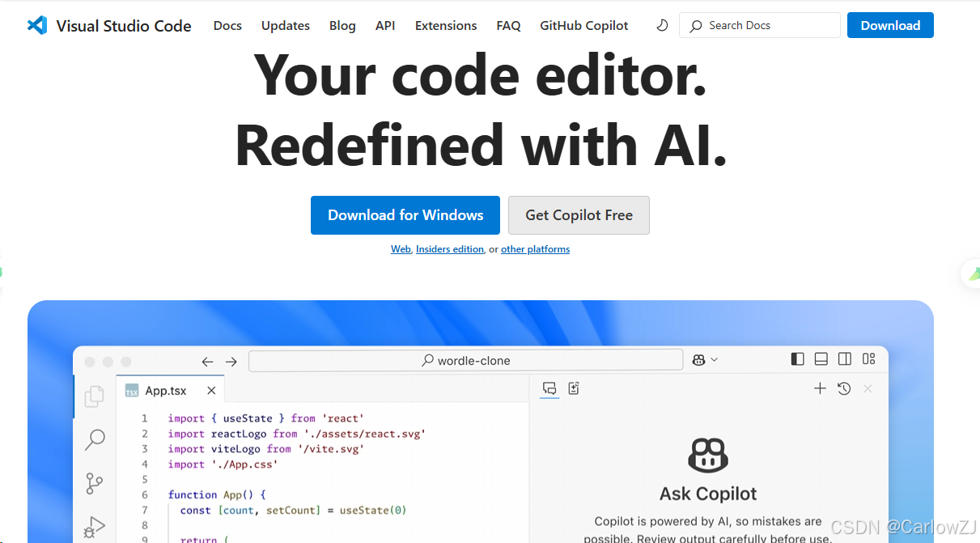Click code line "import './App.css'"

coord(223,465)
